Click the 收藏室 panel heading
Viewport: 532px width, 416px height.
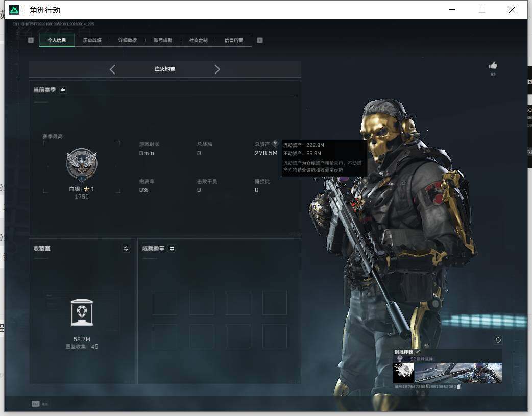tap(42, 249)
